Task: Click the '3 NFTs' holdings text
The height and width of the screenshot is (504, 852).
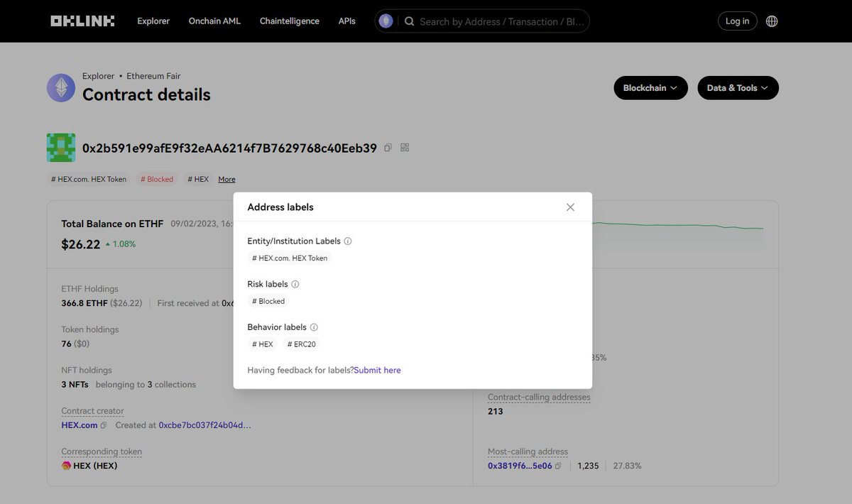Action: pyautogui.click(x=76, y=384)
